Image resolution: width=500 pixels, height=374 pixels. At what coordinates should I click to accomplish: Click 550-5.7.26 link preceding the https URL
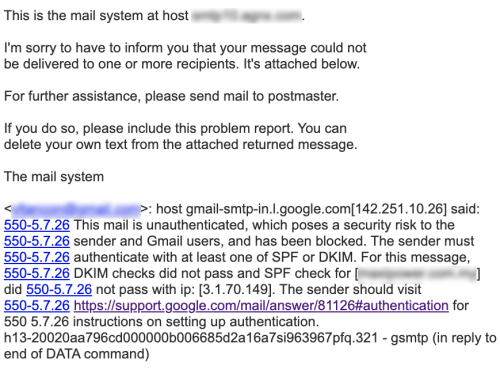coord(37,305)
